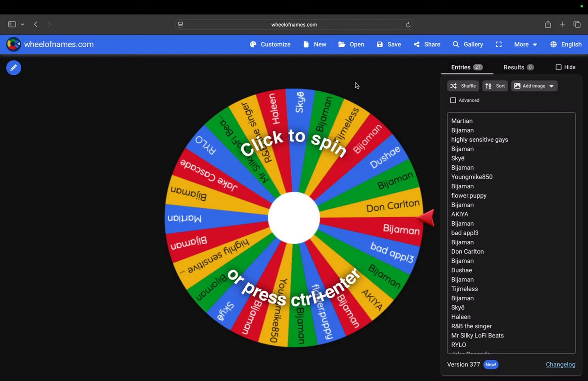Image resolution: width=588 pixels, height=381 pixels.
Task: Open sidebar dropdown chevron in Safari
Action: coord(22,24)
